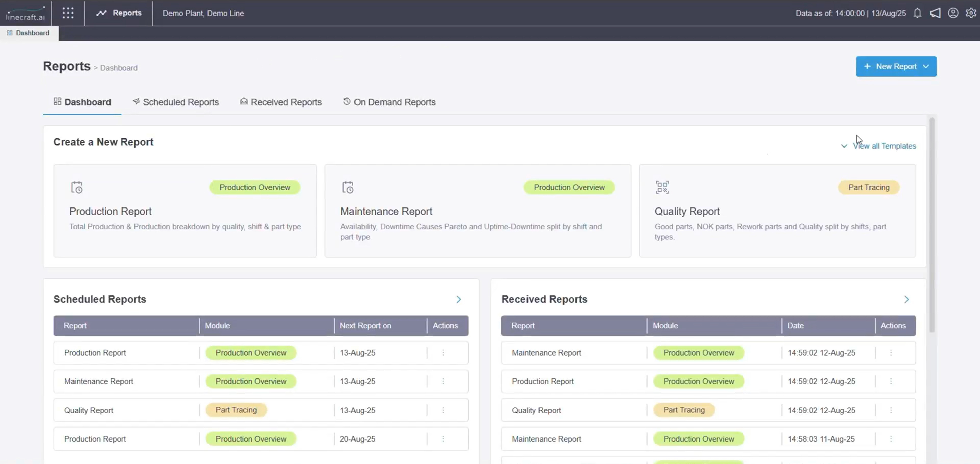Open actions for Production Report due 13-Aug-25
This screenshot has width=980, height=464.
click(x=443, y=352)
